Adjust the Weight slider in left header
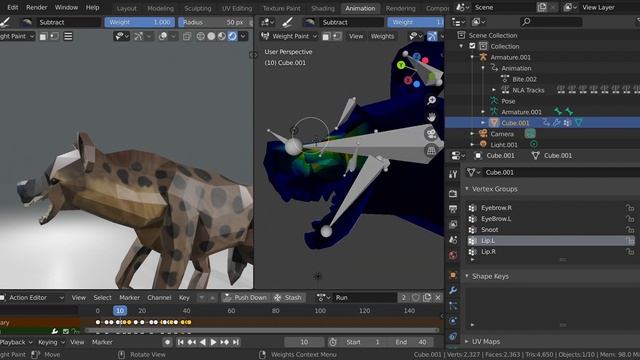640x360 pixels. point(140,22)
